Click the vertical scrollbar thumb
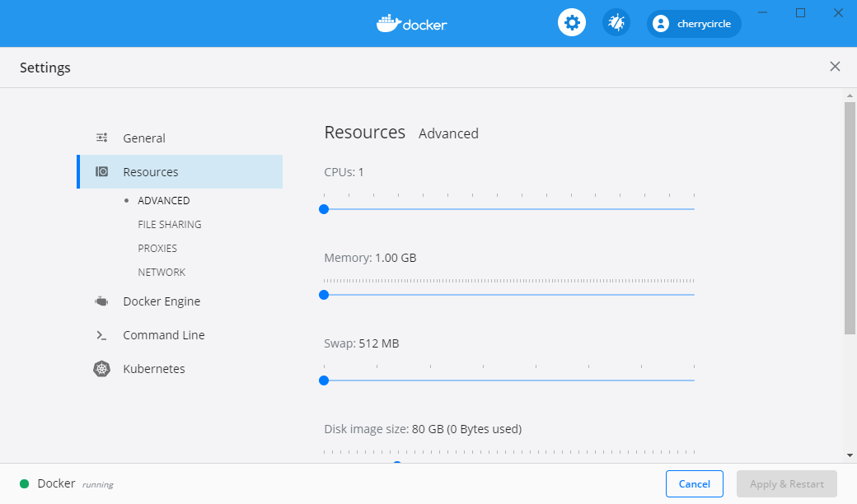 point(850,217)
